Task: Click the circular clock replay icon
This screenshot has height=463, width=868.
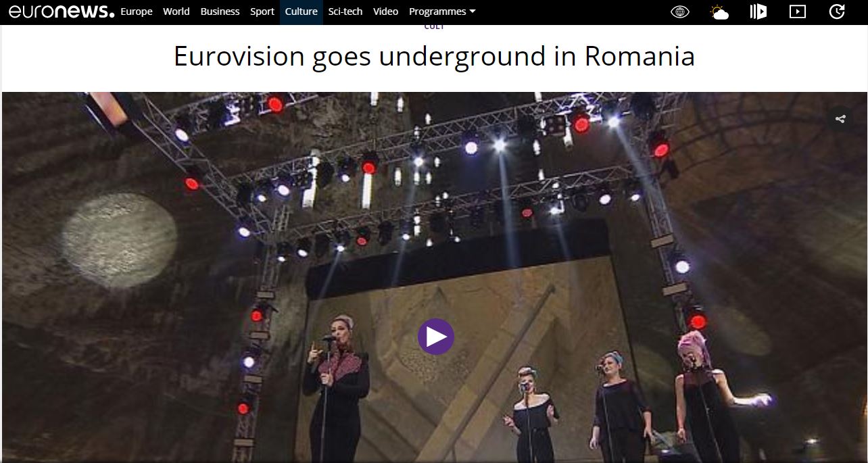Action: coord(837,11)
